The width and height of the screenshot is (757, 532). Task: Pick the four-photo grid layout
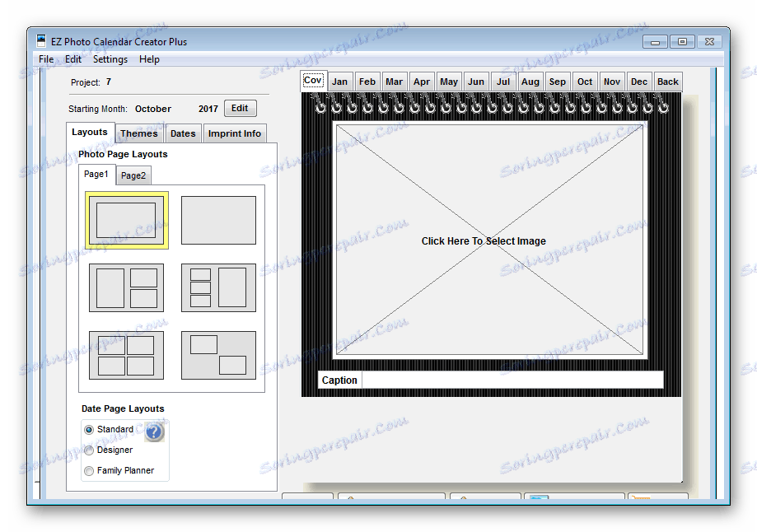[x=127, y=355]
